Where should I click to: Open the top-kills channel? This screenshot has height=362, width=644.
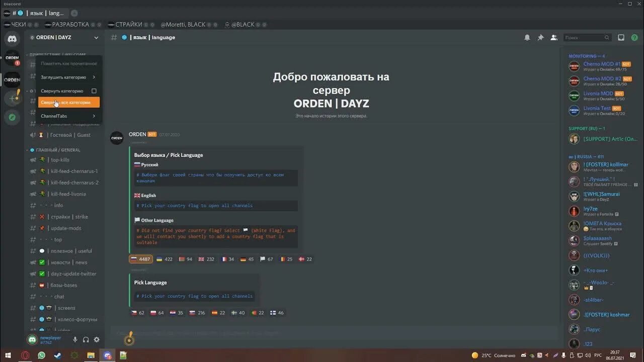tap(65, 160)
